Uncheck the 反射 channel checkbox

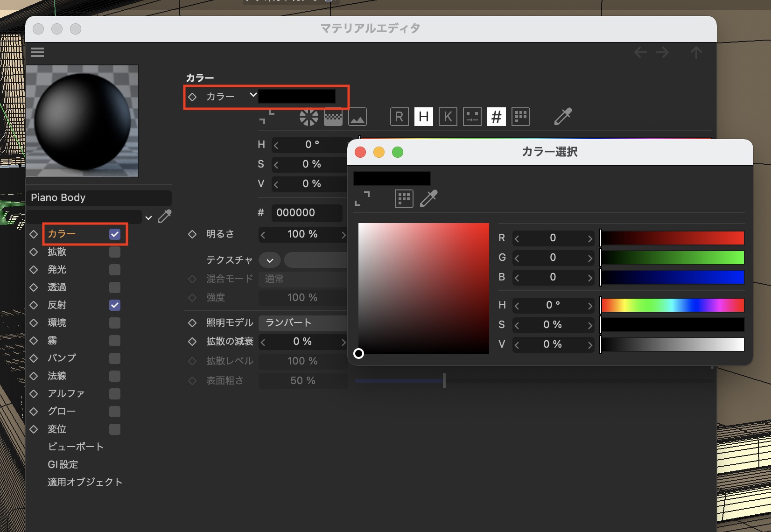pos(115,305)
